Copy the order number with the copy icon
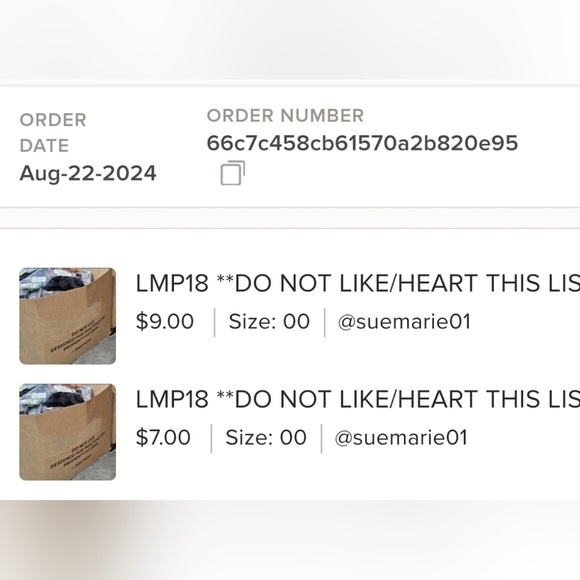 (233, 173)
